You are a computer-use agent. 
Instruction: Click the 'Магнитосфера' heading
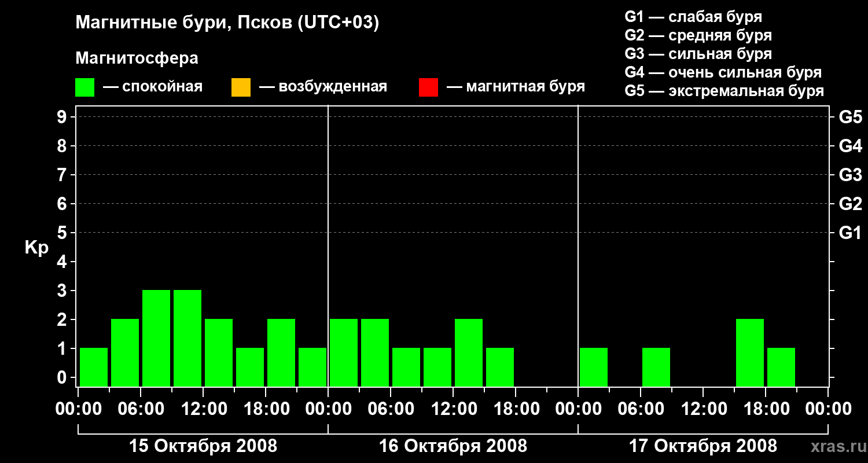[x=137, y=58]
